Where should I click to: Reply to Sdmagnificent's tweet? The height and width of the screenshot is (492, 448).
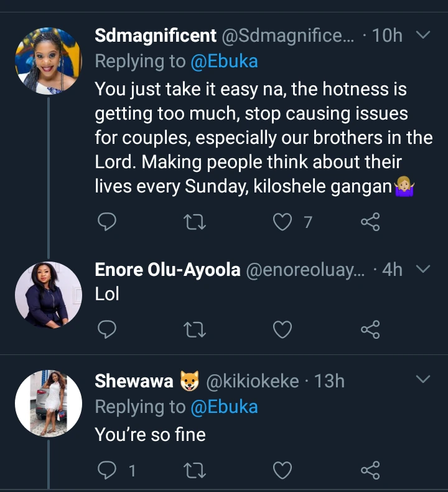[108, 221]
